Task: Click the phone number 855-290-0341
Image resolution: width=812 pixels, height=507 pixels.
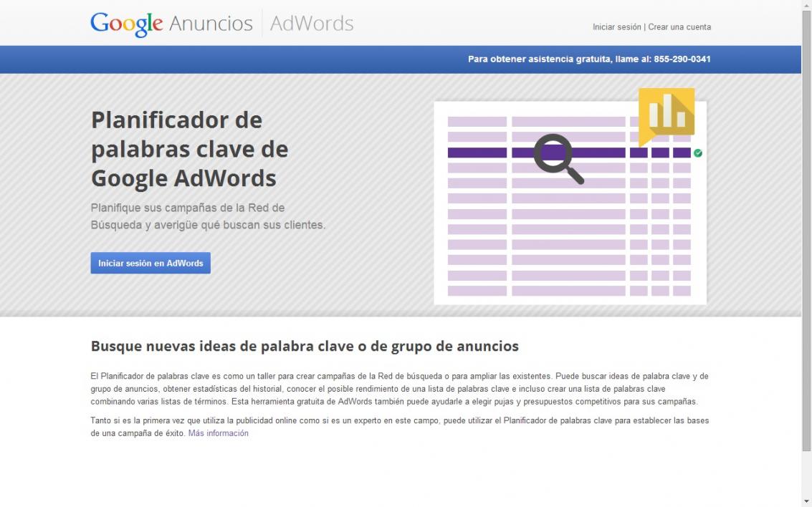Action: coord(681,59)
